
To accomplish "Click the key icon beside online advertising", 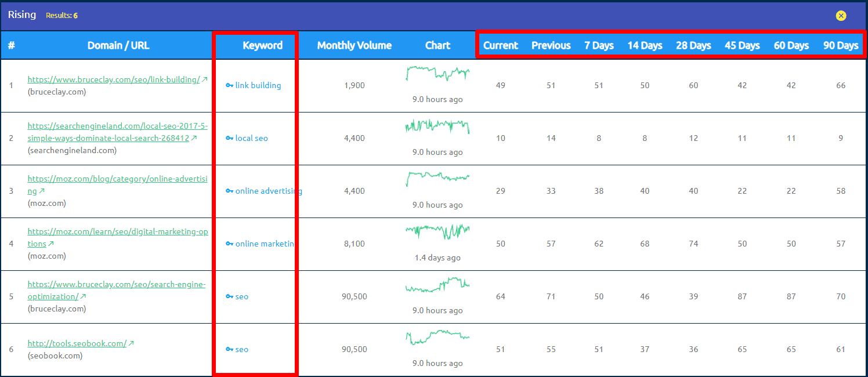I will (230, 191).
